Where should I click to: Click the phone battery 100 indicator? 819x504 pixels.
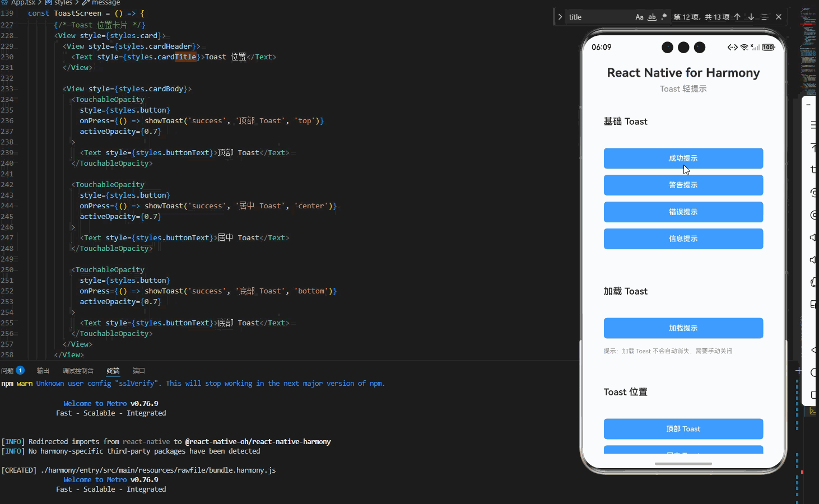coord(769,48)
